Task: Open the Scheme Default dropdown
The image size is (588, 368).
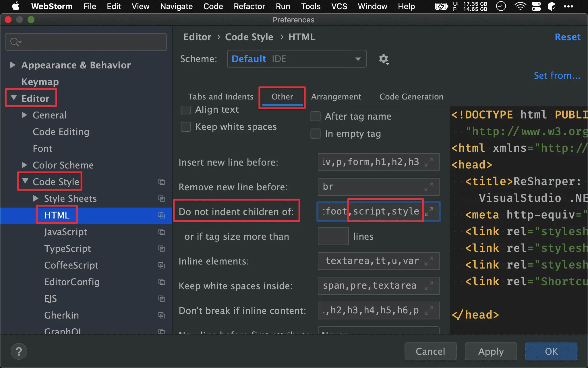Action: pyautogui.click(x=297, y=59)
